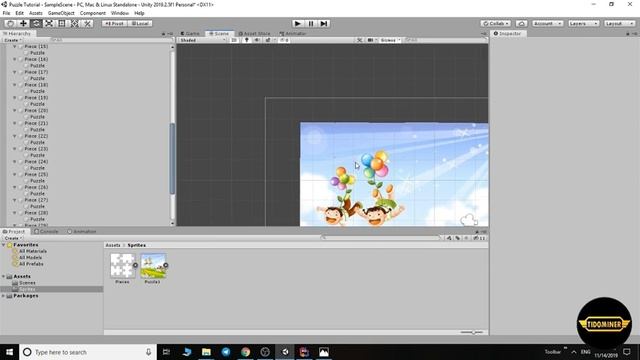This screenshot has height=360, width=640.
Task: Switch to the Animator tab
Action: click(293, 33)
